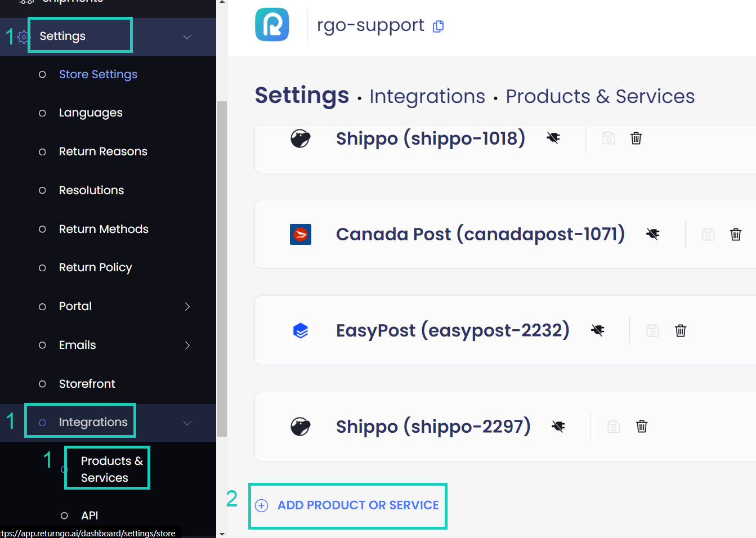The width and height of the screenshot is (756, 538).
Task: Open Return Reasons in the sidebar
Action: (103, 151)
